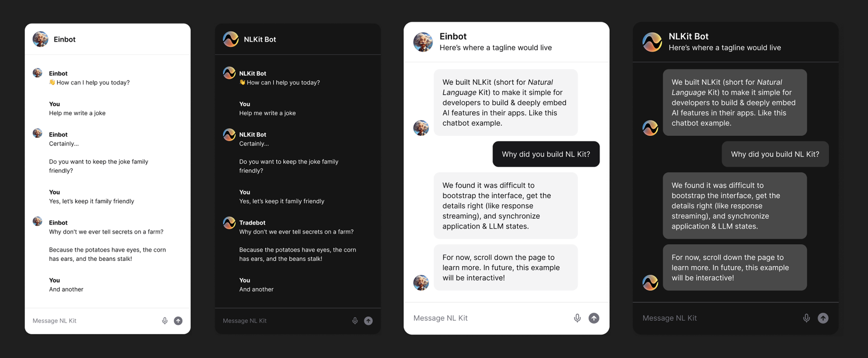Click the send arrow in the dark bubble NLKit Bot chat

coord(823,318)
